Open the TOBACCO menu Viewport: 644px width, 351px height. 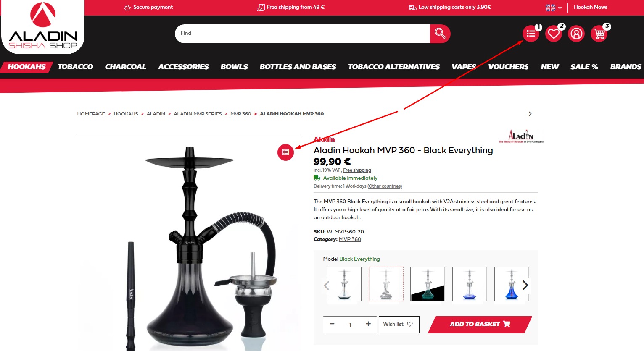(x=75, y=67)
